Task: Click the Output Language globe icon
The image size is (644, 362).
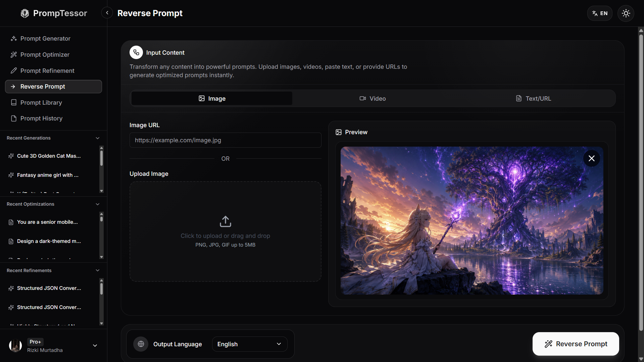Action: click(x=141, y=344)
